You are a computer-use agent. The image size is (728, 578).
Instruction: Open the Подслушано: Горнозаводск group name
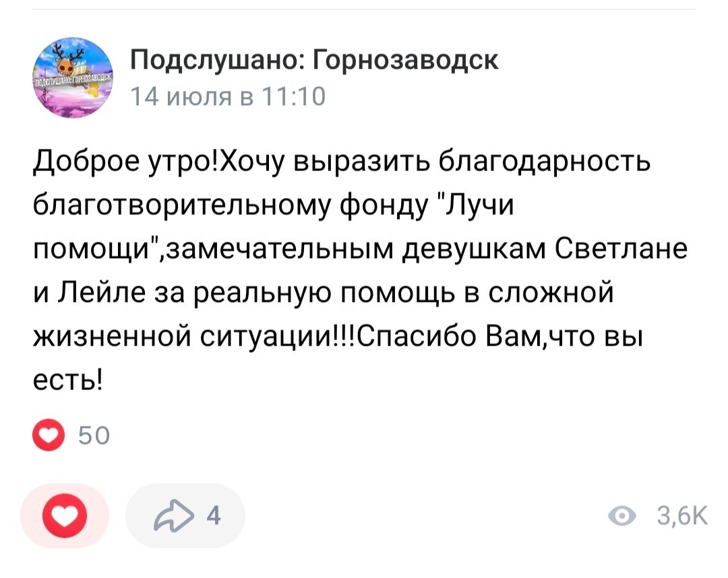[314, 60]
